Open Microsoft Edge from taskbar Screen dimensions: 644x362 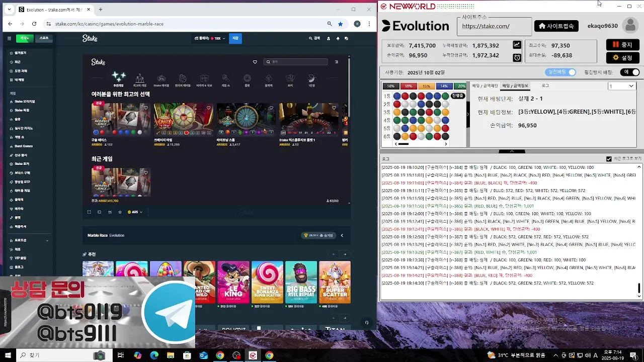point(154,355)
